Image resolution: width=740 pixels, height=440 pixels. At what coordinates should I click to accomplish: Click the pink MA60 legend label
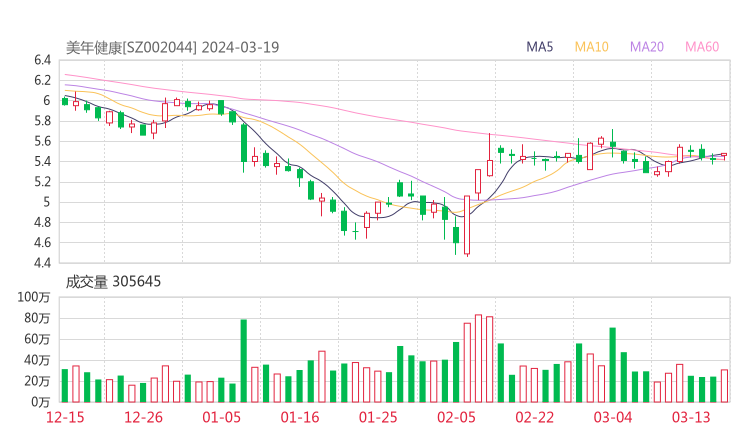pos(702,47)
